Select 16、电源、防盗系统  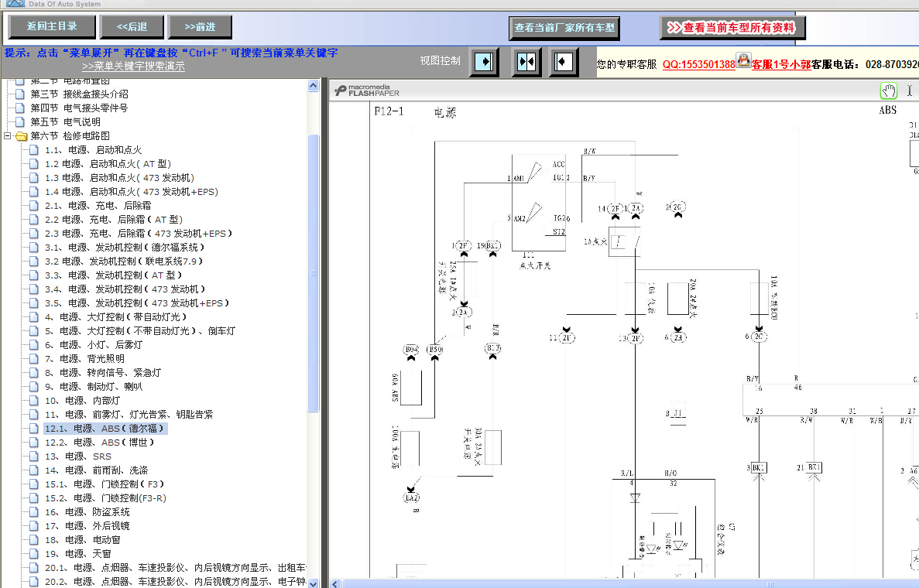(87, 512)
